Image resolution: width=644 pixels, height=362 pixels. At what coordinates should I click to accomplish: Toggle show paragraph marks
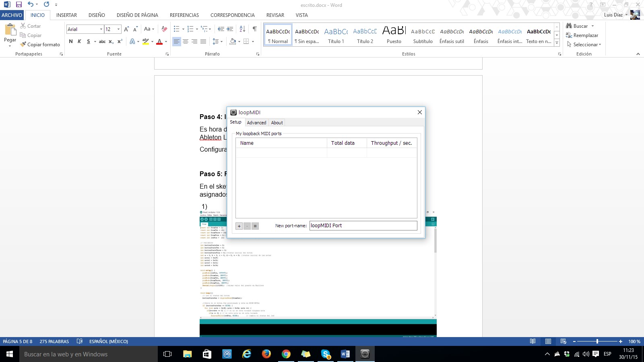click(254, 29)
